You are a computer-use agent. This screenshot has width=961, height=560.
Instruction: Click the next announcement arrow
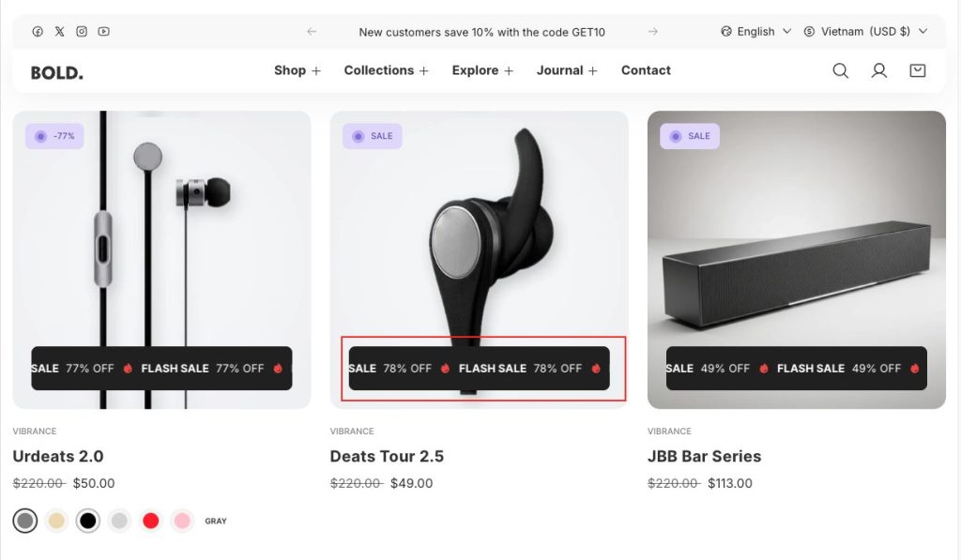point(652,32)
